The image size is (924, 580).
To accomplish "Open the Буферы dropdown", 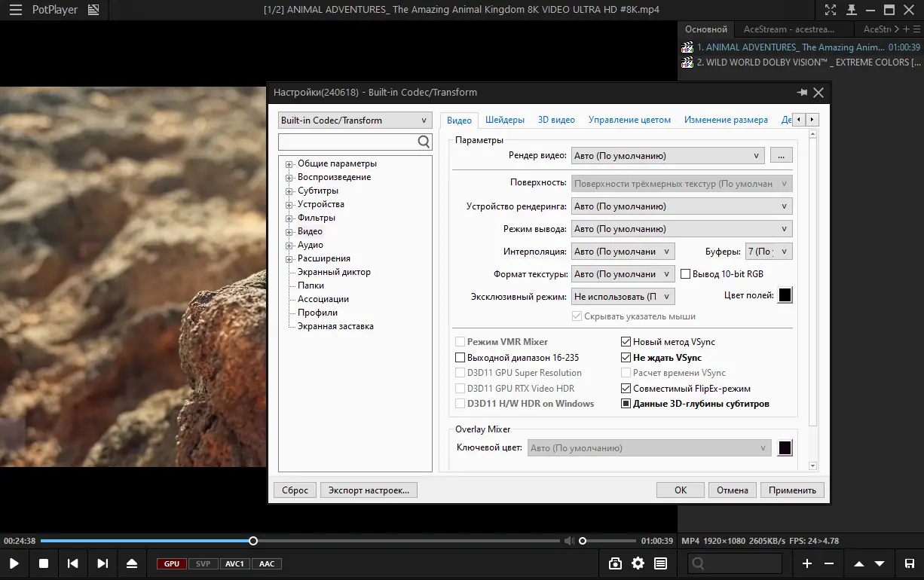I will click(769, 252).
